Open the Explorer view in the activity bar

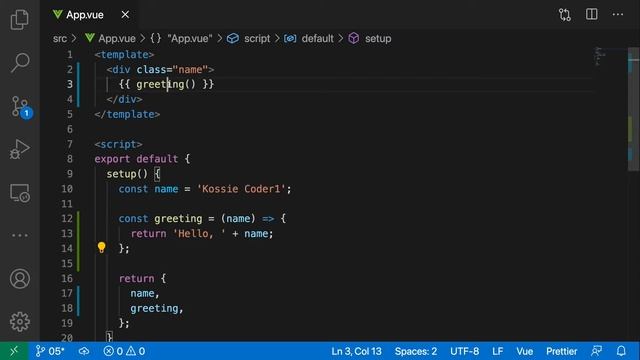(x=20, y=19)
